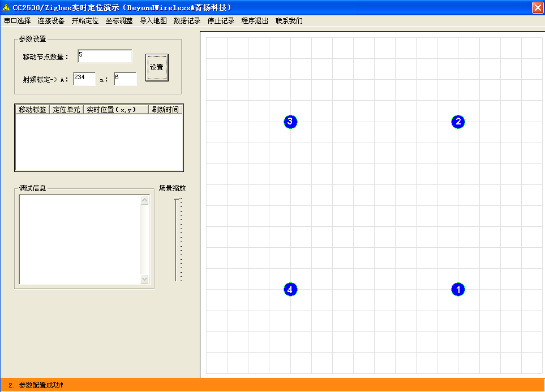Open the 联系我们 menu
The width and height of the screenshot is (545, 392).
pyautogui.click(x=289, y=21)
